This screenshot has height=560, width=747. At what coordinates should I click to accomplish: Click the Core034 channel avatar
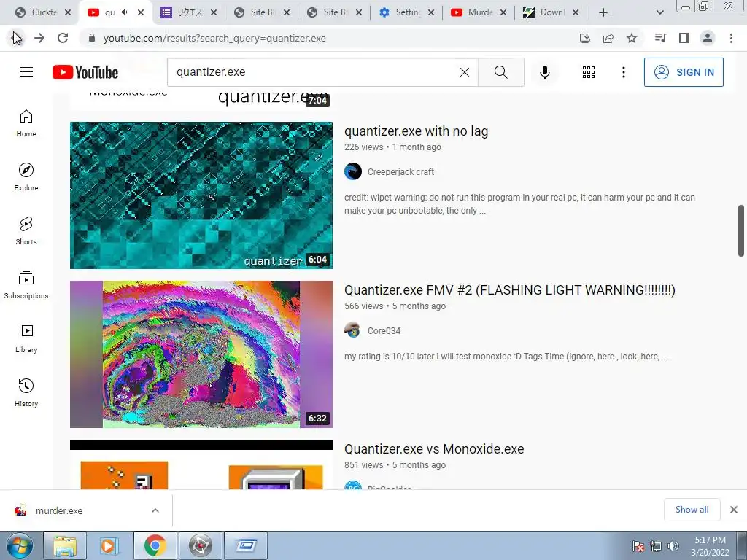point(353,330)
